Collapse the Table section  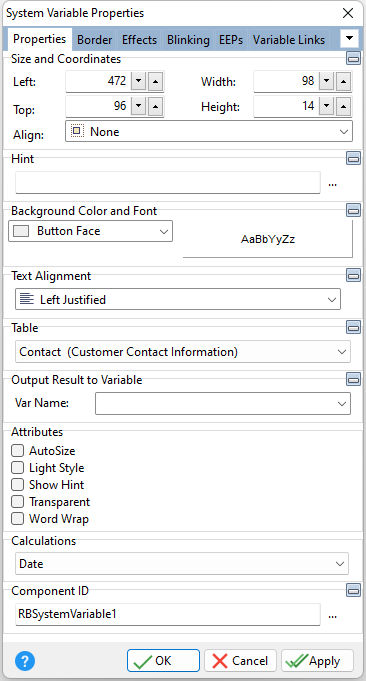coord(353,327)
